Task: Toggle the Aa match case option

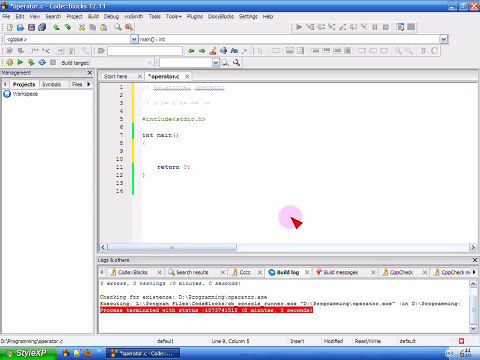Action: coord(234,51)
